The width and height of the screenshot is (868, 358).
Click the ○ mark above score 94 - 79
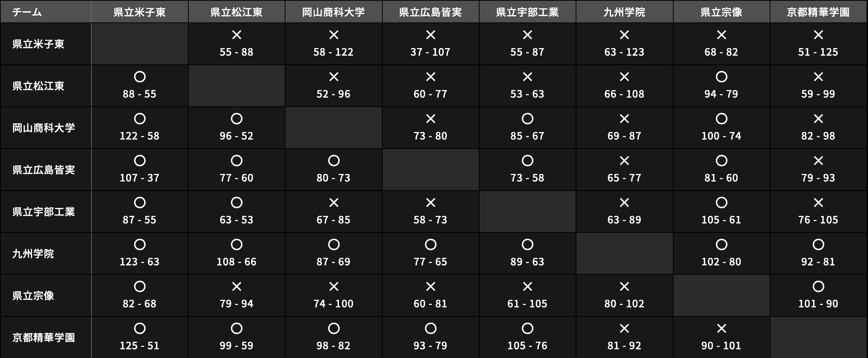tap(721, 77)
